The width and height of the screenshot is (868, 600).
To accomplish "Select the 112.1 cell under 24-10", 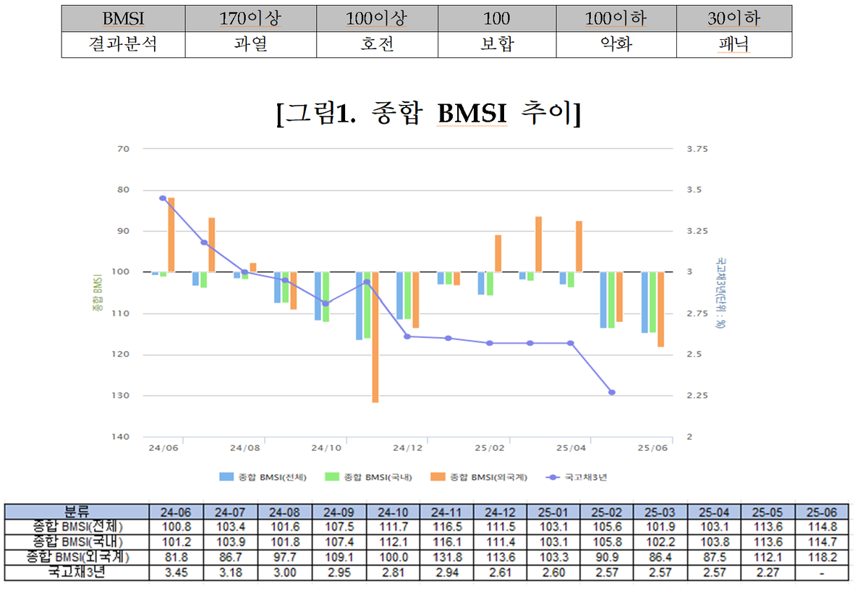I will tap(391, 541).
